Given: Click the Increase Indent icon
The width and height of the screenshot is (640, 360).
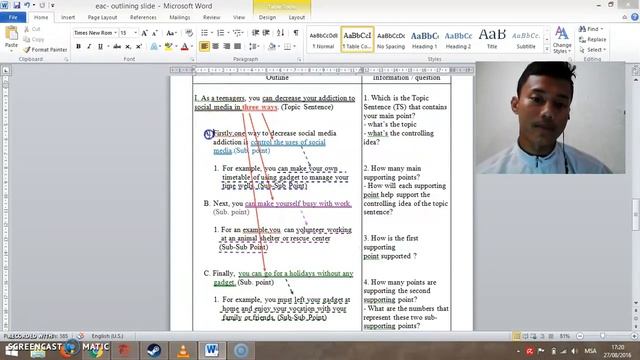Looking at the screenshot, I should (x=266, y=33).
